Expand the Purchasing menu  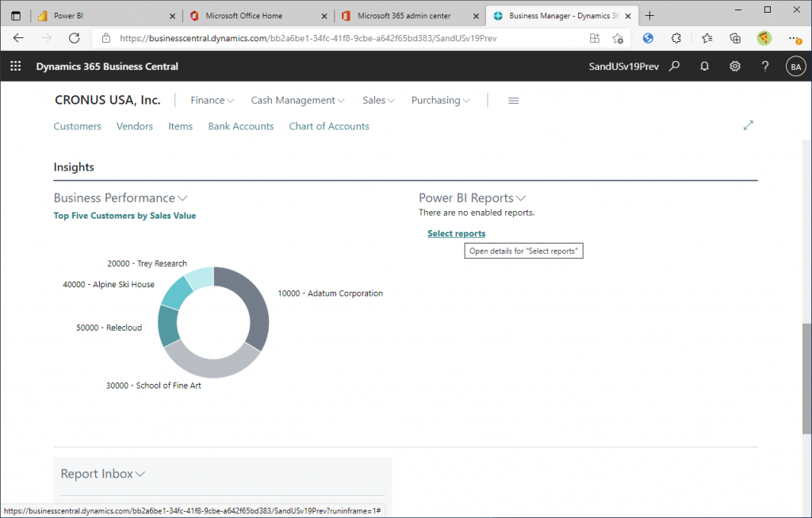441,101
